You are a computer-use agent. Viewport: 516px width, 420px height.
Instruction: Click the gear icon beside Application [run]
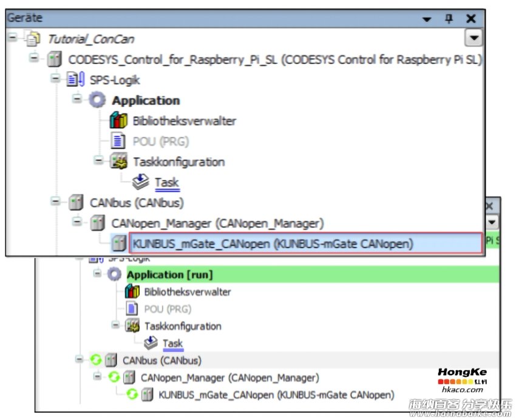point(114,274)
